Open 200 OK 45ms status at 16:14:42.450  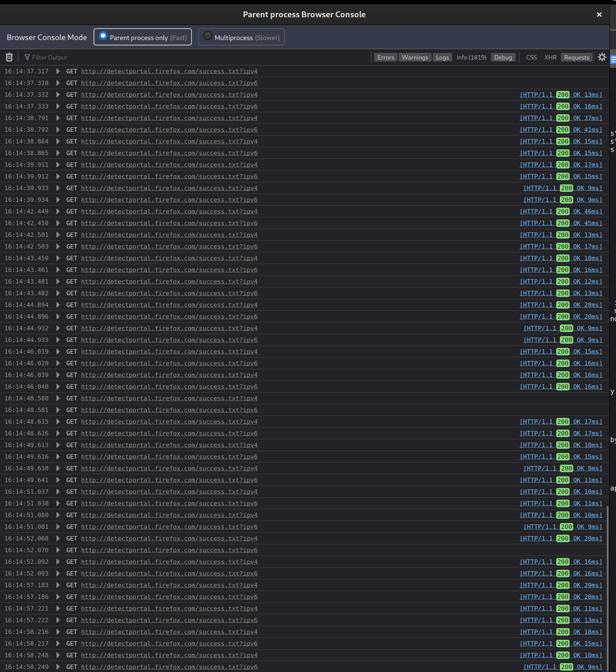561,223
